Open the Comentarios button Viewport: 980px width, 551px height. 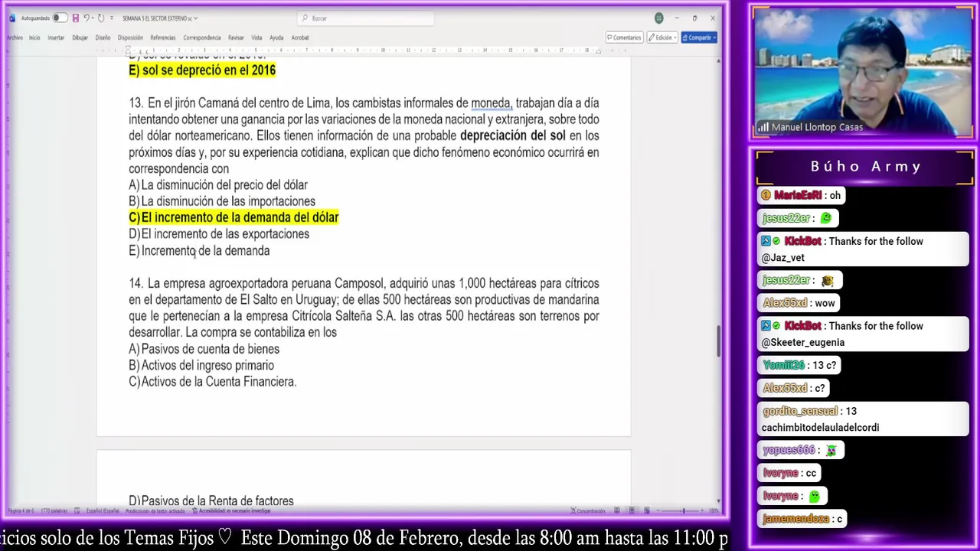click(624, 37)
